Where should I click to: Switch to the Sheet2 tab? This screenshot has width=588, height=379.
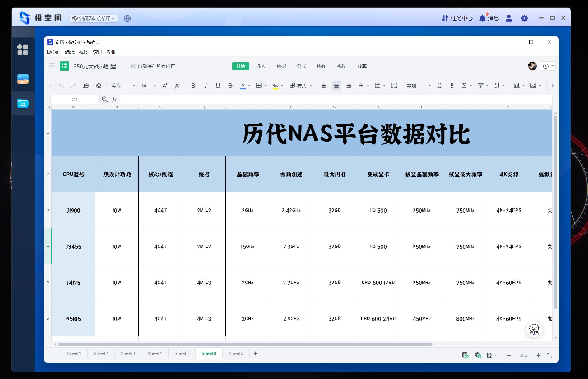(101, 353)
